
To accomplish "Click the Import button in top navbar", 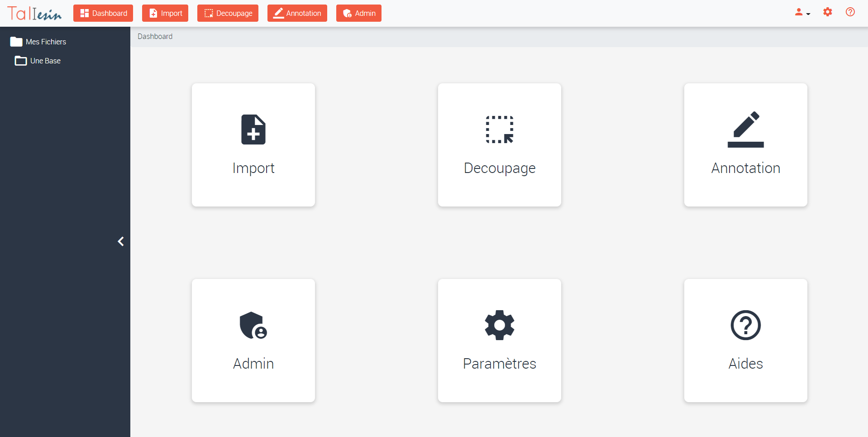I will click(x=165, y=13).
